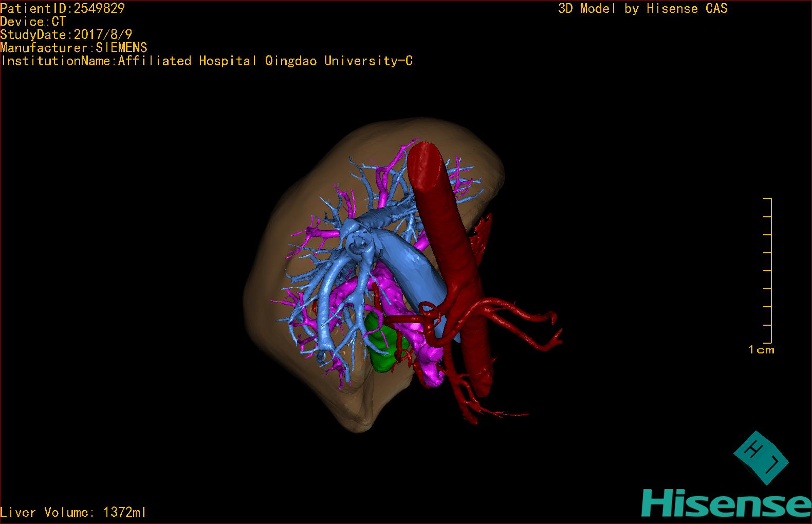Select the StudyDate:2017/8/9 line

(66, 34)
